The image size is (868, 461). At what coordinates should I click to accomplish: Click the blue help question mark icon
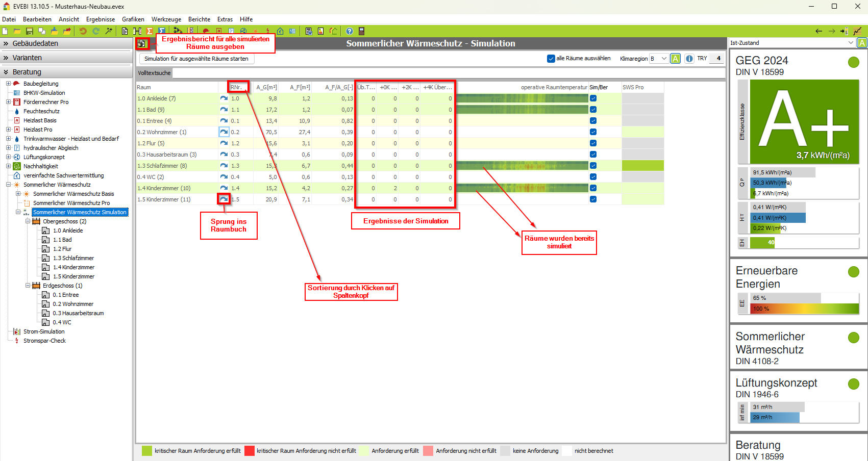click(350, 31)
